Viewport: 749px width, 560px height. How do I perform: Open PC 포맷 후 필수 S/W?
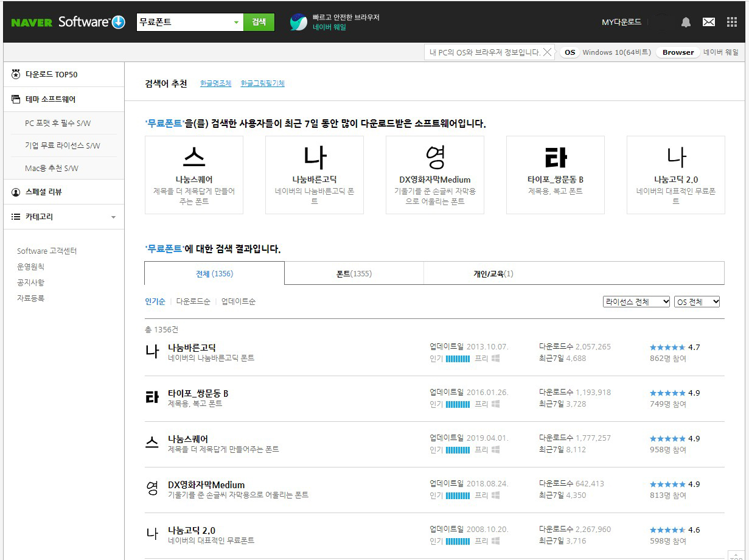pos(58,123)
